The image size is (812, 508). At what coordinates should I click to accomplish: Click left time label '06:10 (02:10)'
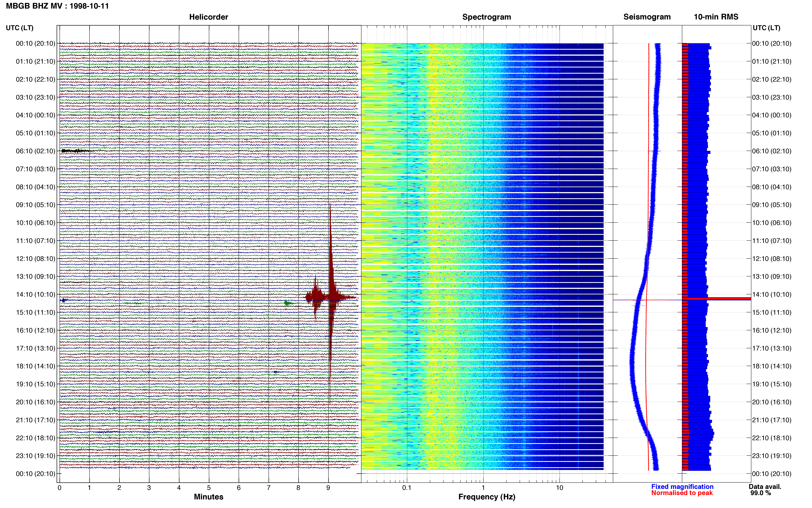click(36, 151)
